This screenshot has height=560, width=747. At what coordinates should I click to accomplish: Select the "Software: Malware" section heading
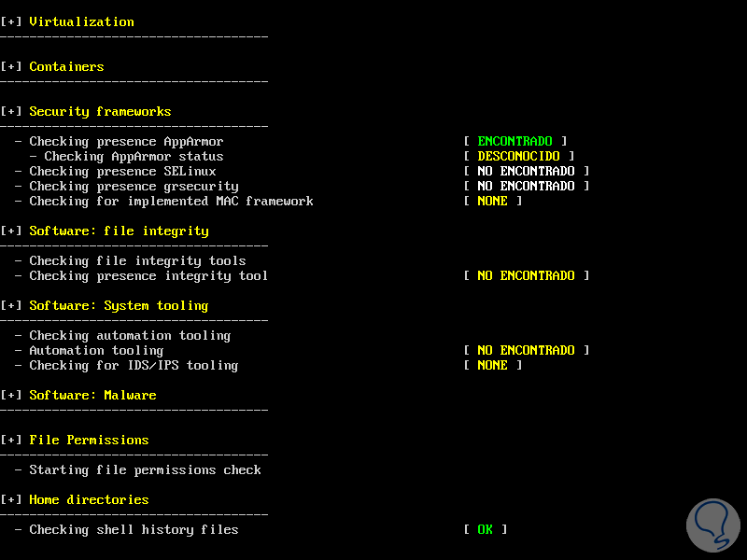pyautogui.click(x=92, y=395)
